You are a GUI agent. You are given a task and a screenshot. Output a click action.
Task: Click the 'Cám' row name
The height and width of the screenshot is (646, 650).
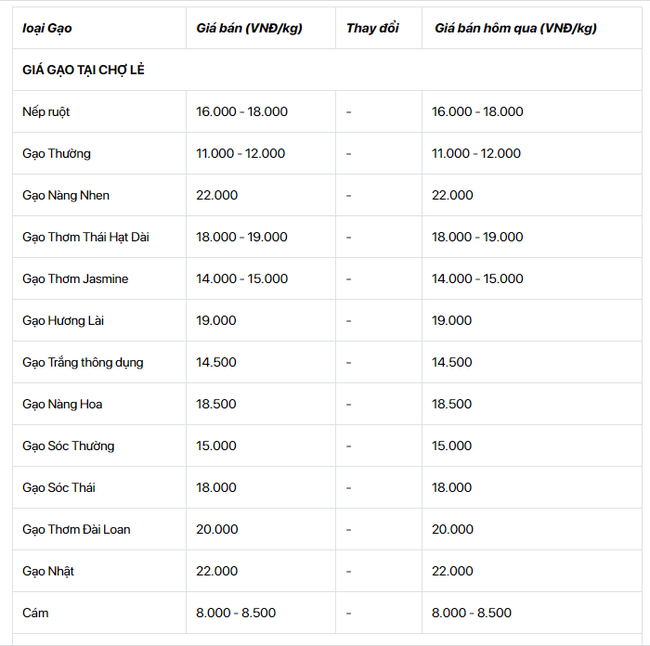point(35,613)
